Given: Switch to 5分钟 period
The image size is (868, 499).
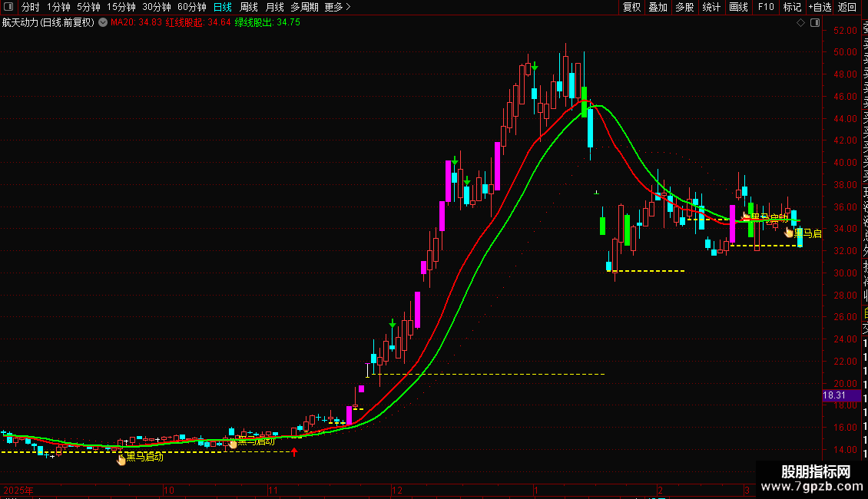Looking at the screenshot, I should pyautogui.click(x=88, y=7).
